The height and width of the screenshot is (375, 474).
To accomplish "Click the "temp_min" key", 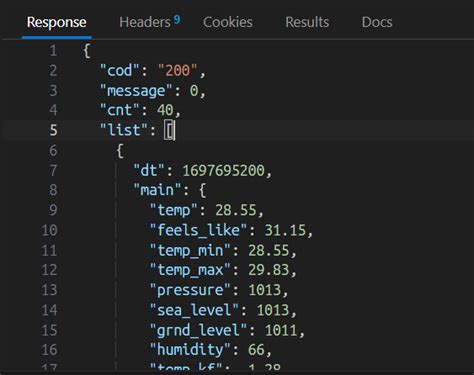I will 190,250.
